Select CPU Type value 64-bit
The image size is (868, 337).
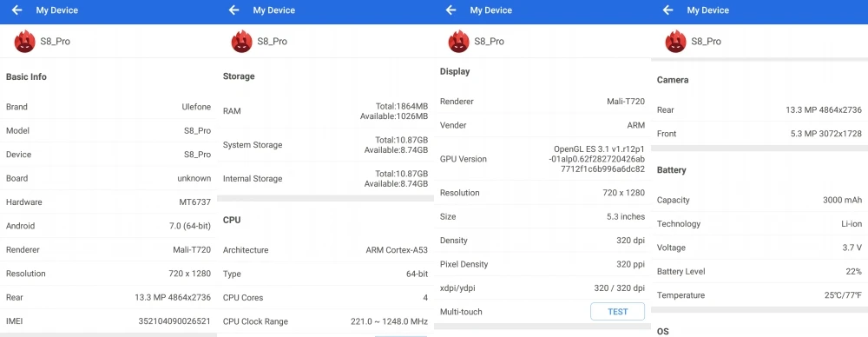tap(417, 274)
